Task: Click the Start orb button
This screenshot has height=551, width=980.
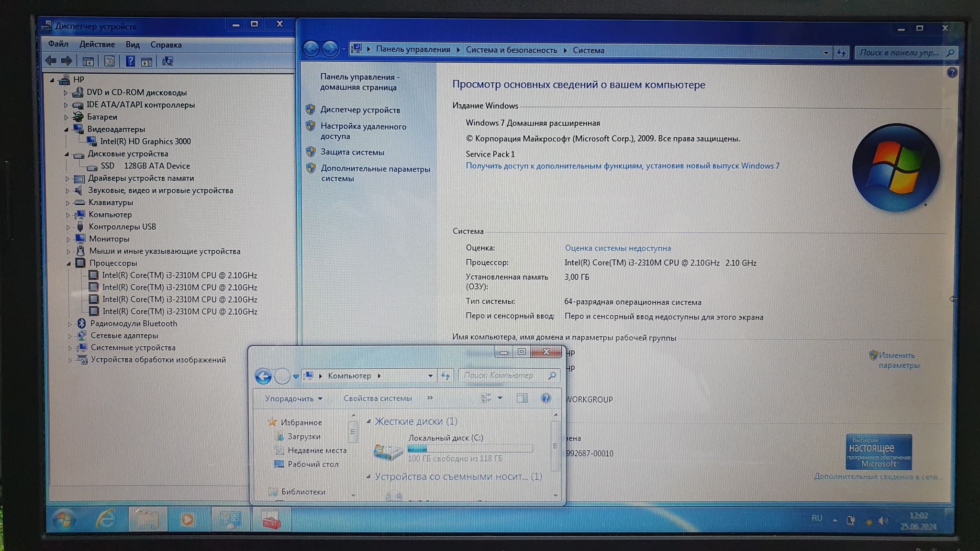Action: click(64, 519)
